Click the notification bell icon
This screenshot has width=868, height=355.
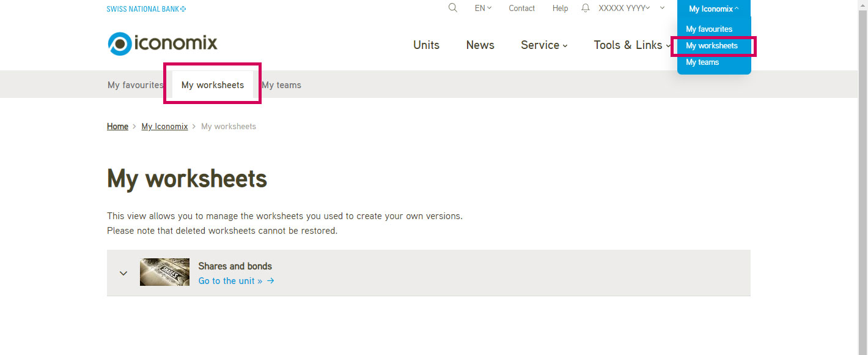586,8
